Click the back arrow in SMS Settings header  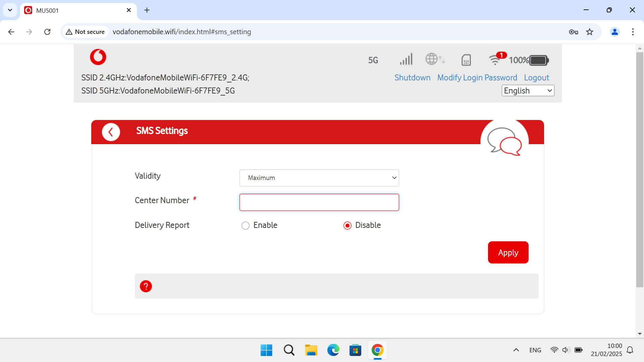point(111,132)
